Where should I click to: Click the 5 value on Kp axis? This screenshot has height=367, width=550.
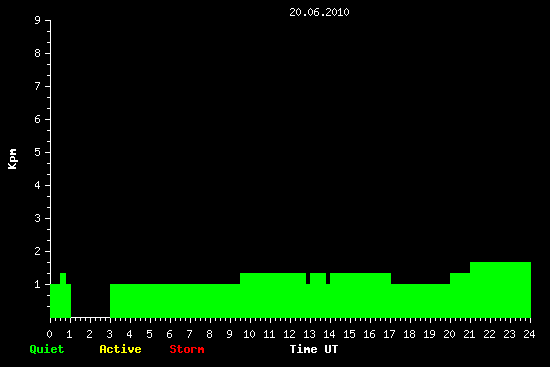click(38, 152)
